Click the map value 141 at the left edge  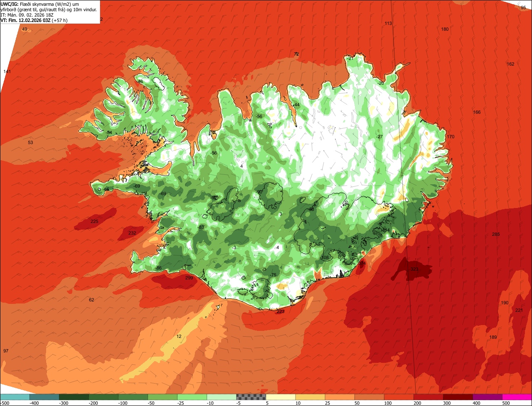click(x=7, y=72)
